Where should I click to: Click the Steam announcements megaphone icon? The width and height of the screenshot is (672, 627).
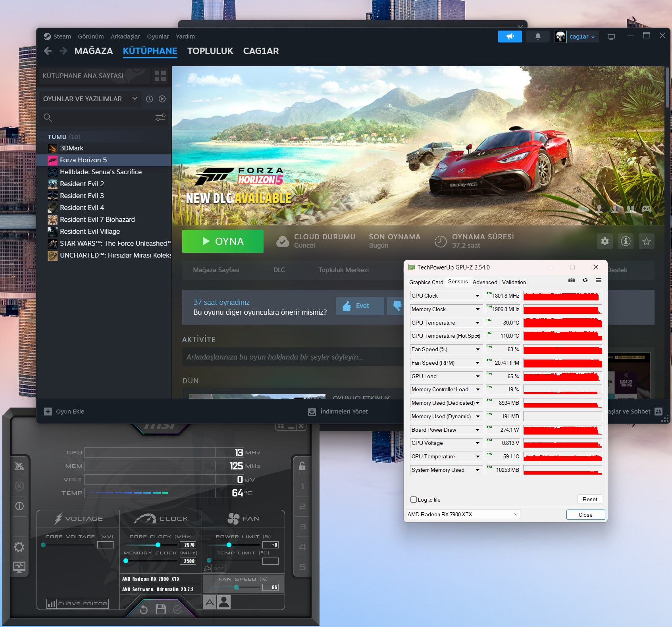coord(510,37)
